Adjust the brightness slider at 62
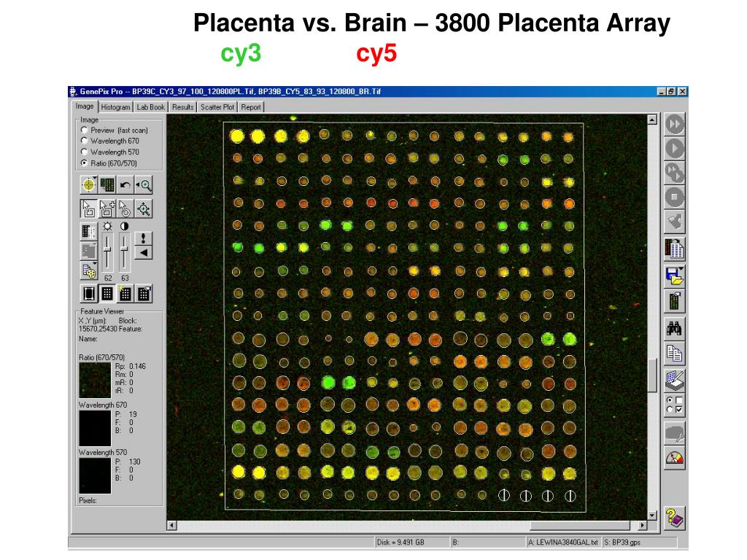The width and height of the screenshot is (747, 560). tap(108, 249)
